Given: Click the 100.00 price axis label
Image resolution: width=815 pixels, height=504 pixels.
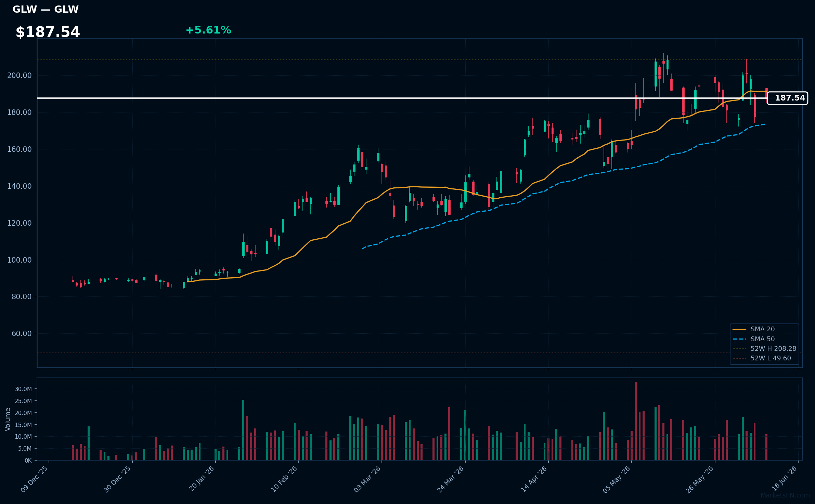Looking at the screenshot, I should 20,260.
